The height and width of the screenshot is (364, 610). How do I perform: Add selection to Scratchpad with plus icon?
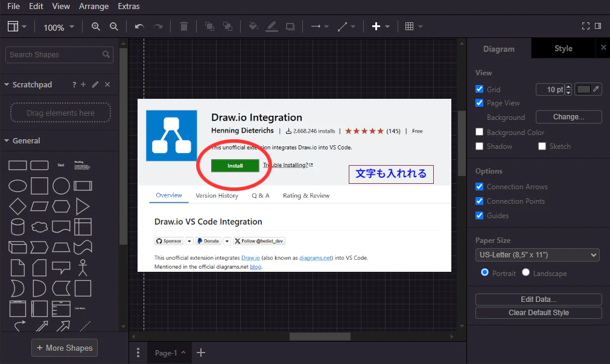point(83,84)
